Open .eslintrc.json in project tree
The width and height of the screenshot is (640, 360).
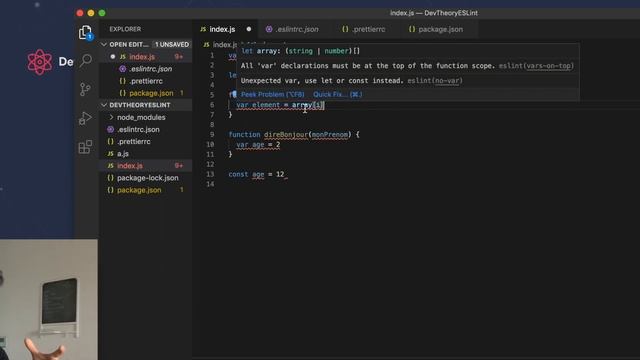coord(146,130)
